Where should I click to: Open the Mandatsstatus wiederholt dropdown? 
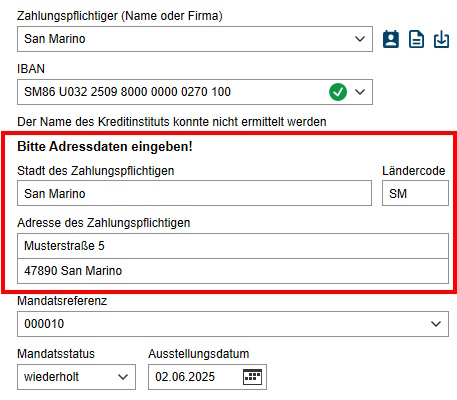point(76,377)
